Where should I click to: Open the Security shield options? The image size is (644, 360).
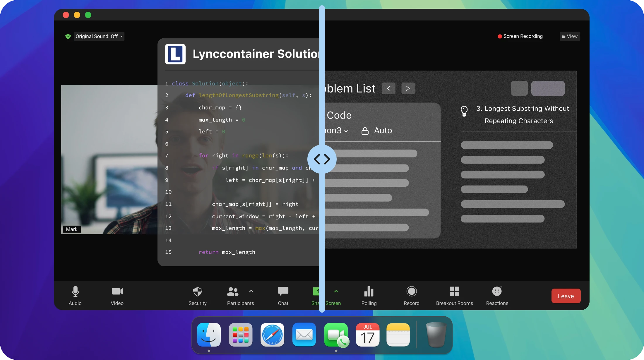[198, 292]
